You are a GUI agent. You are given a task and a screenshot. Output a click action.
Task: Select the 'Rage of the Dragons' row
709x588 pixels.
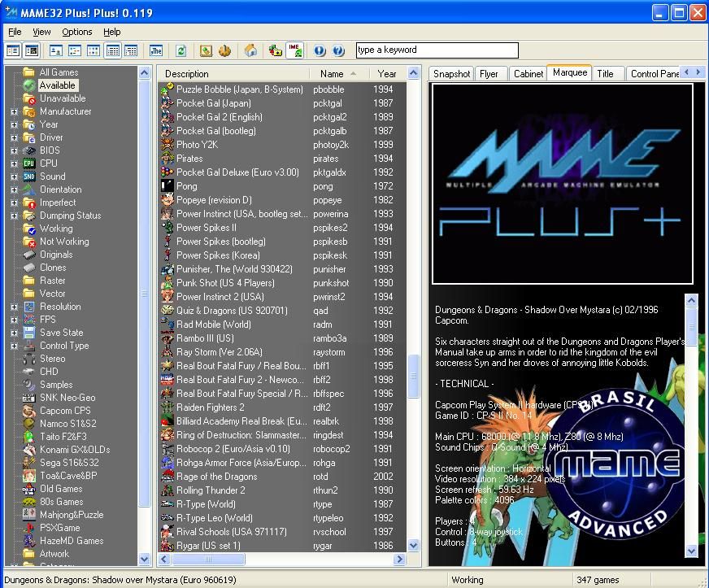tap(282, 477)
